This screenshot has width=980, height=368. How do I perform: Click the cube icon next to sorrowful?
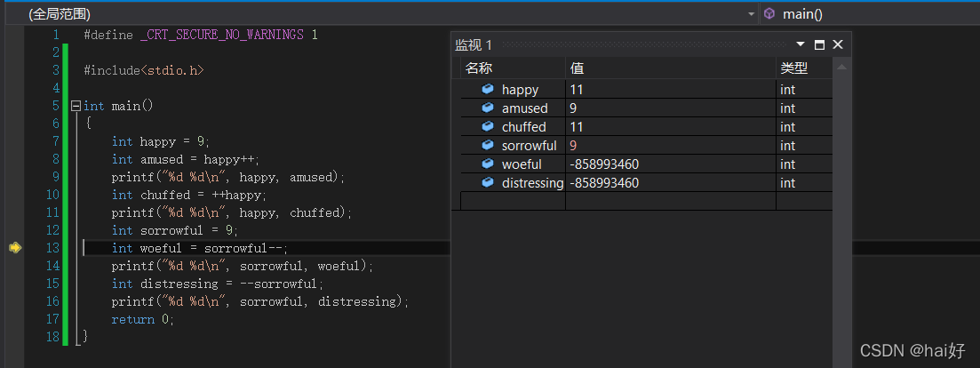tap(487, 146)
